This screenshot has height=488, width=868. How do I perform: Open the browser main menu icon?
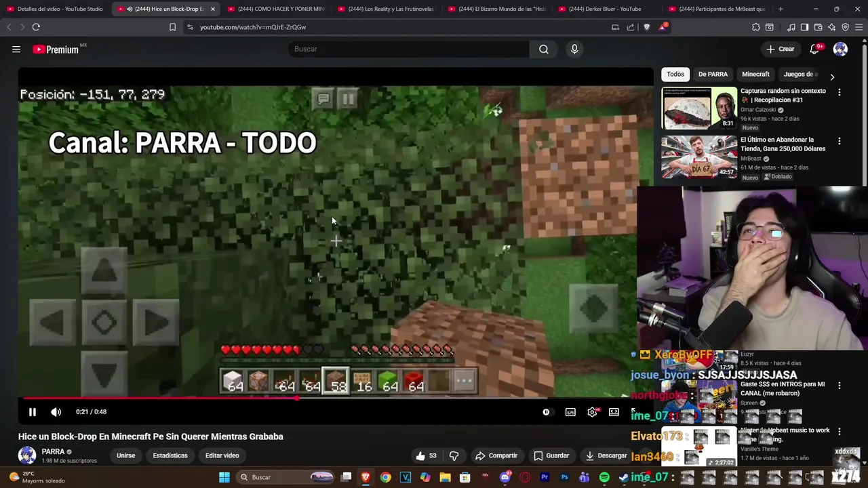click(859, 27)
